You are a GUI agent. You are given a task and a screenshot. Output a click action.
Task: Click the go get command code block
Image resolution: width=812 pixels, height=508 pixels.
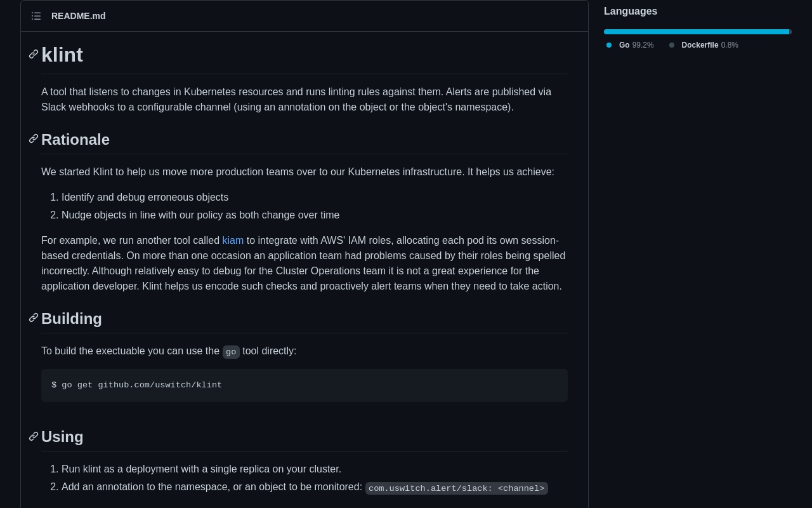coord(304,385)
